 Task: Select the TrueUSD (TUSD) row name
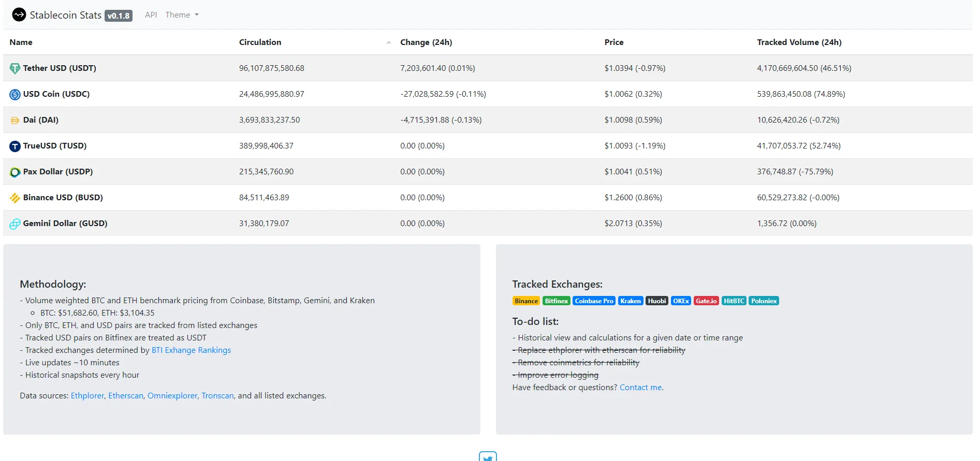point(55,146)
